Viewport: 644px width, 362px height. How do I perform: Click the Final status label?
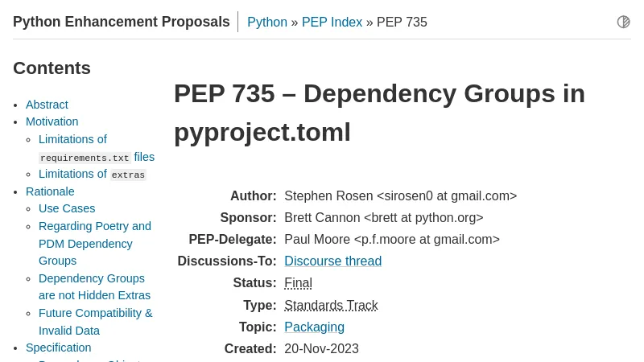298,282
